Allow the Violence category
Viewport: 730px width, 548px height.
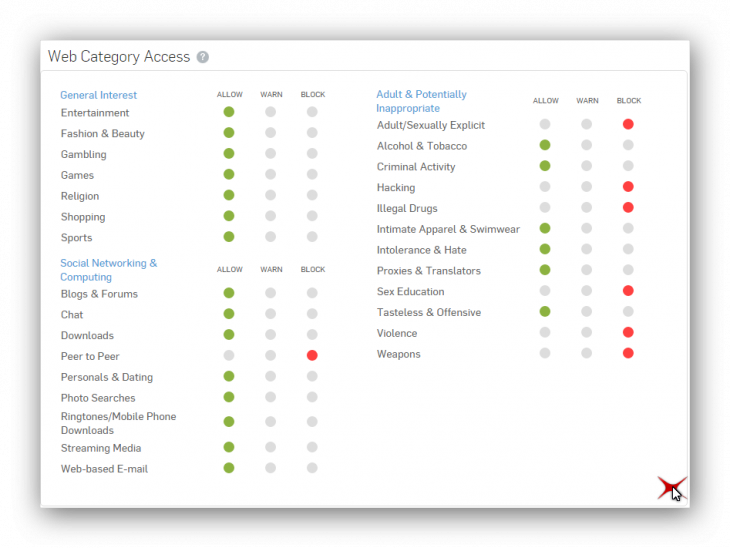click(545, 332)
